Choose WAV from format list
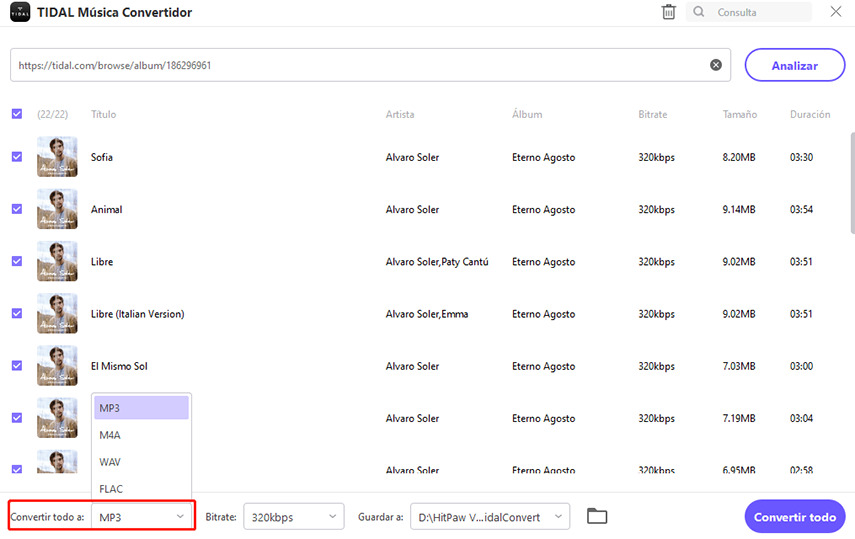Viewport: 855px width, 539px height. [x=141, y=462]
